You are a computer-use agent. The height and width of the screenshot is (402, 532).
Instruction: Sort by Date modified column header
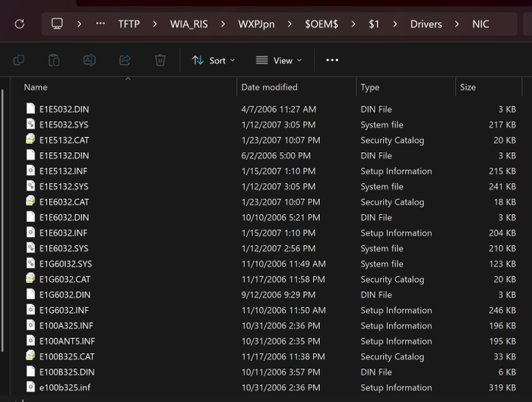[x=270, y=87]
